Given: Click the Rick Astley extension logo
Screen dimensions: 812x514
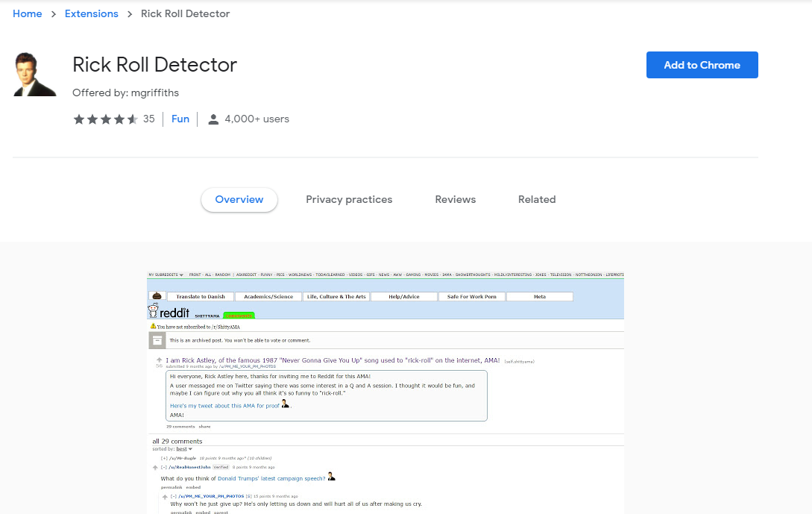Looking at the screenshot, I should coord(35,74).
